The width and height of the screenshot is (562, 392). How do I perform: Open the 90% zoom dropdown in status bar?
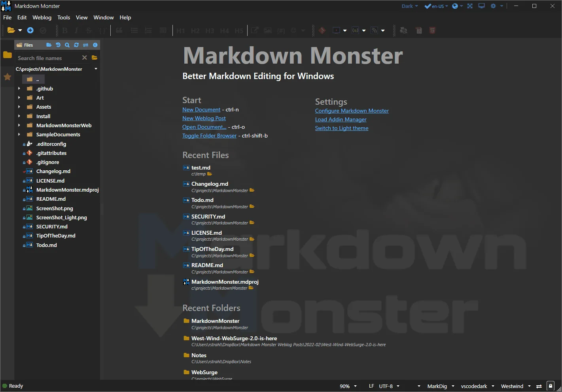348,386
